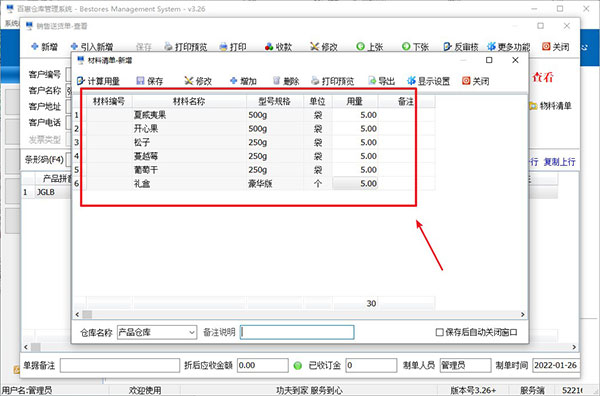This screenshot has width=600, height=396.
Task: Select the 葡萄干 material cell
Action: 189,170
